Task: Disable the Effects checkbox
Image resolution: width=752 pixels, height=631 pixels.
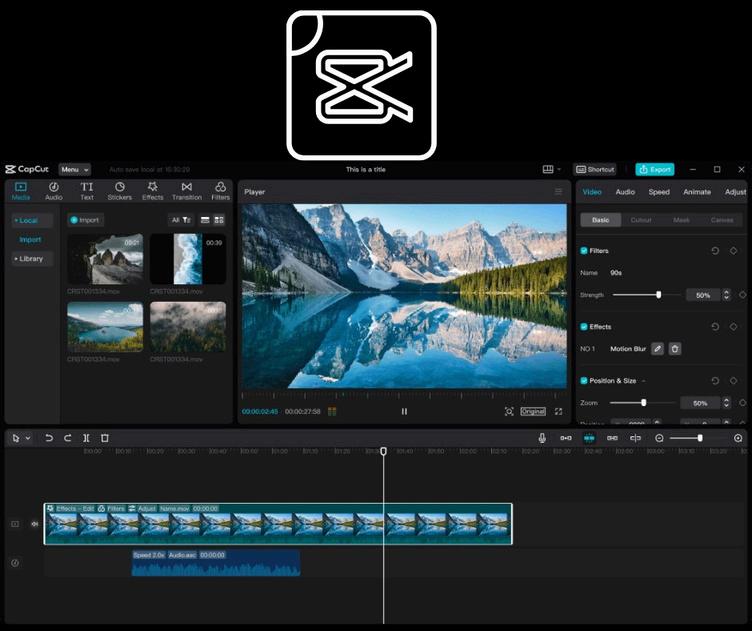Action: (584, 327)
